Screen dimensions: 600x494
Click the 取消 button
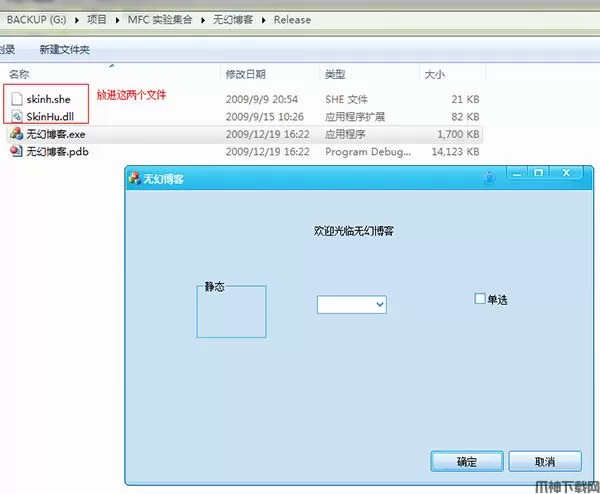(x=545, y=461)
